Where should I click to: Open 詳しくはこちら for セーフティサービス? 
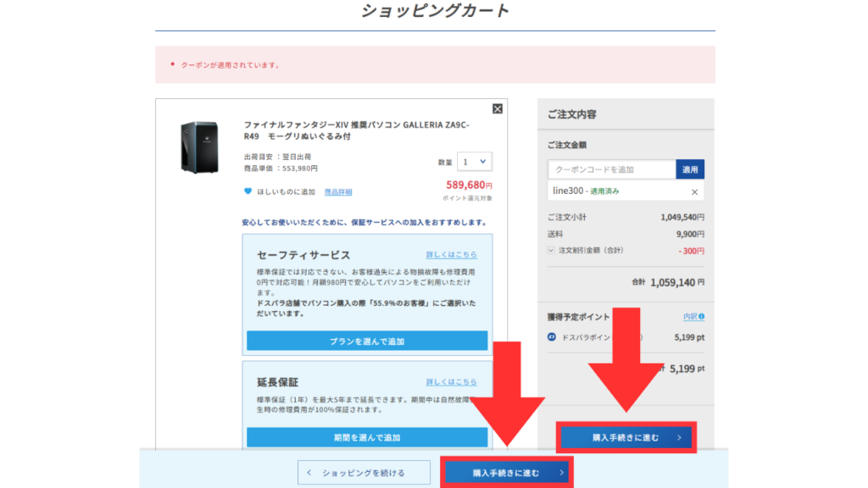coord(451,255)
